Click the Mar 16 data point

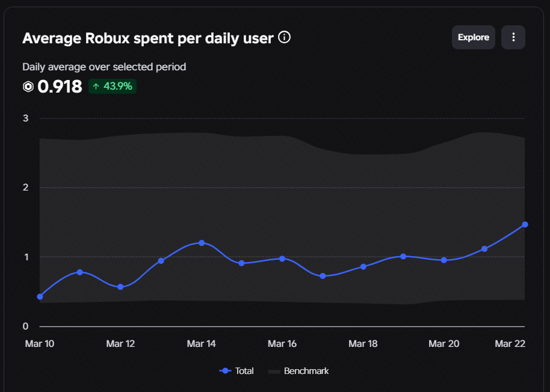282,259
